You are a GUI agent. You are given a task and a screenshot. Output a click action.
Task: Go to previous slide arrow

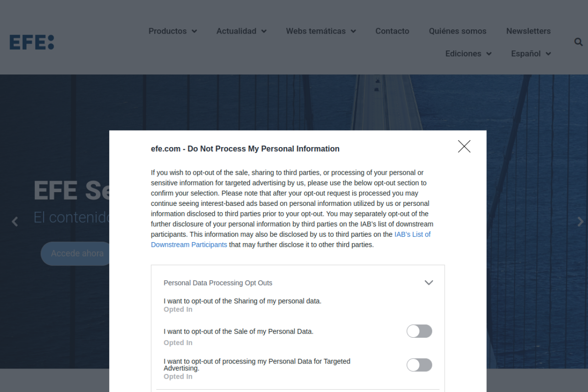[15, 222]
